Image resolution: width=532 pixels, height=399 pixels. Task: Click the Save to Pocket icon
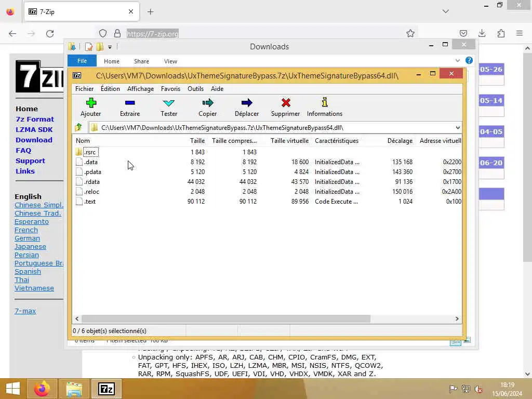[463, 33]
